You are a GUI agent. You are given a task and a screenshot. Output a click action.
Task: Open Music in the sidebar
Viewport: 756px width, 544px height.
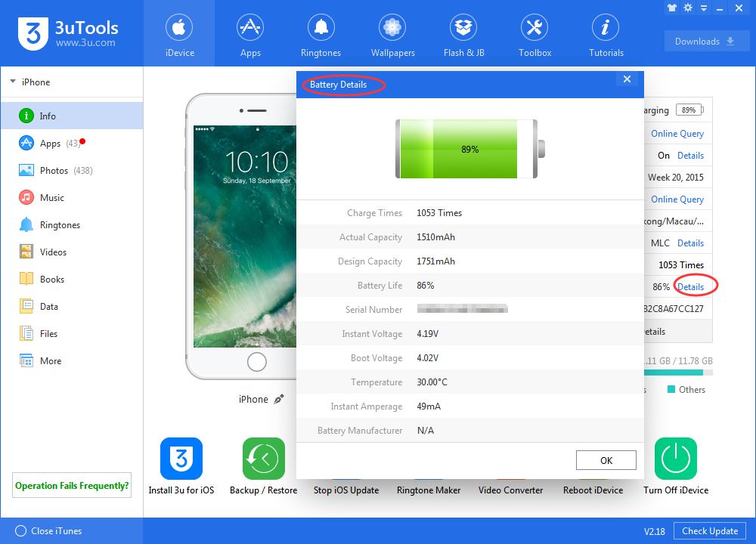[x=72, y=197]
